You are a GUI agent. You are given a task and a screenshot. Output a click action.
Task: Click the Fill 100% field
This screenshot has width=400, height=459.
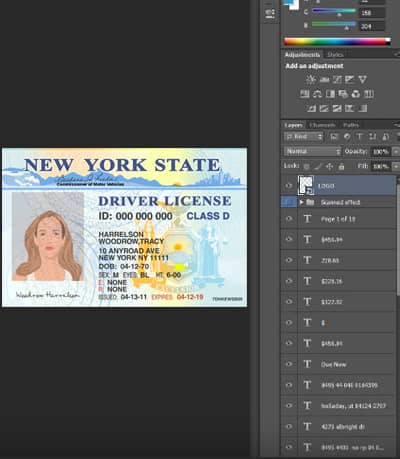(381, 166)
